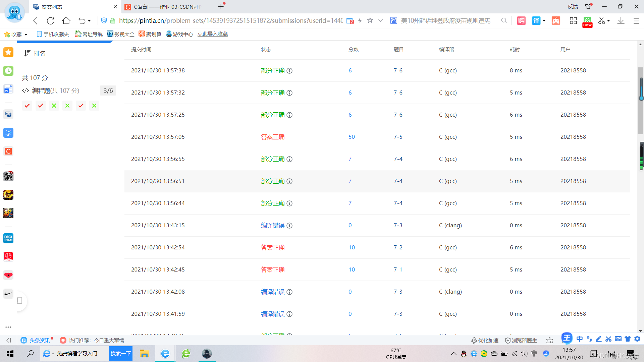Screen dimensions: 644x362
Task: Open sidebar CSDN C icon
Action: (x=8, y=151)
